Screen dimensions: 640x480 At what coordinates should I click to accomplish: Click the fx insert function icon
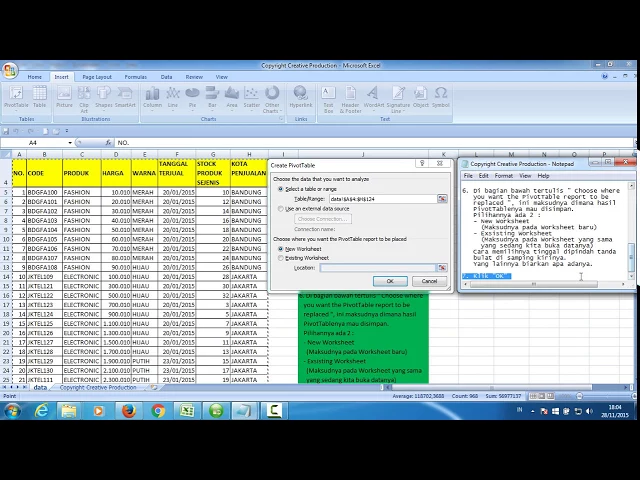[x=108, y=142]
